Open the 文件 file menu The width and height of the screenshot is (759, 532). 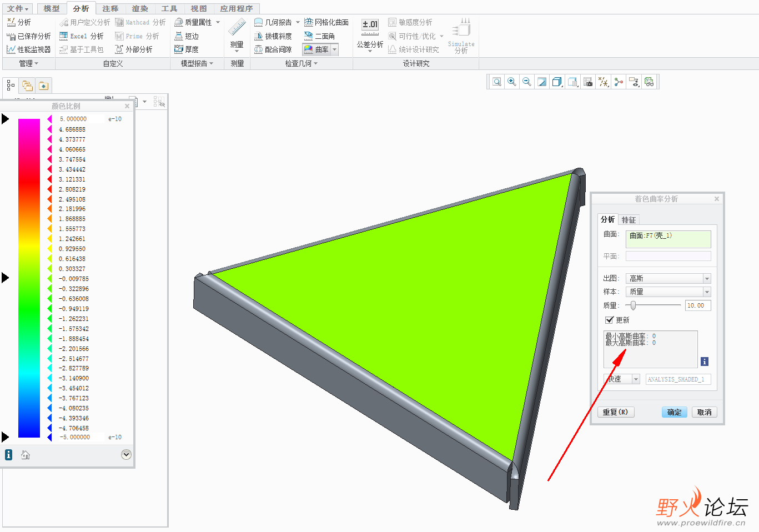pos(17,8)
